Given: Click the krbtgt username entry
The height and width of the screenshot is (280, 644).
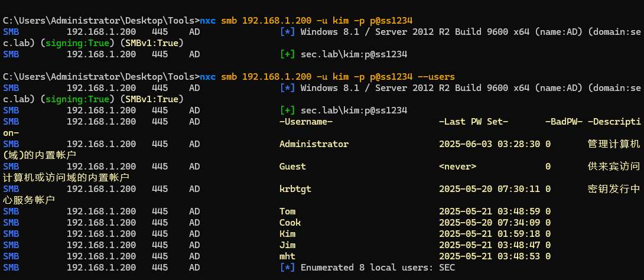Looking at the screenshot, I should point(295,189).
